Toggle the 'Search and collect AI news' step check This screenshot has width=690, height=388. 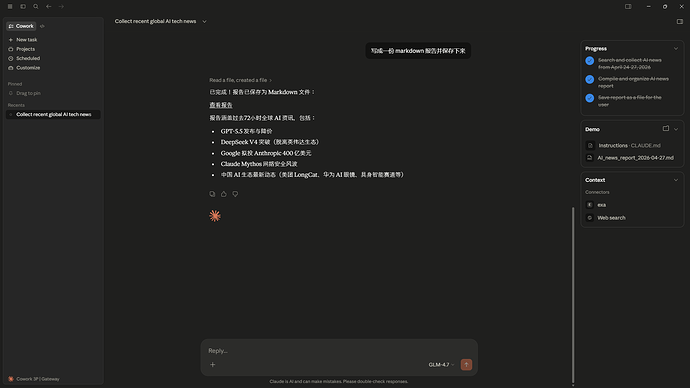(x=590, y=61)
